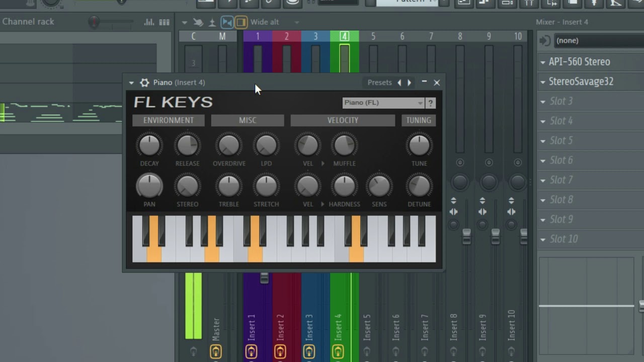This screenshot has width=644, height=362.
Task: Open the Piano (FL) preset dropdown
Action: (x=383, y=103)
